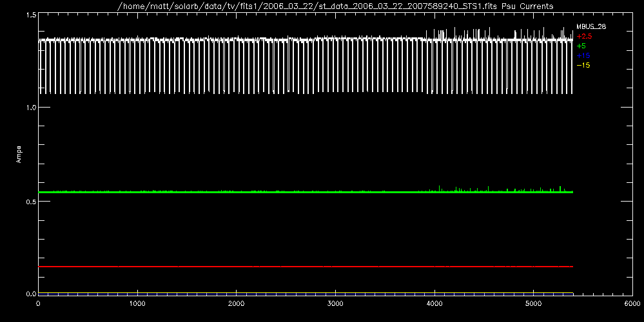This screenshot has width=644, height=322.
Task: Select the blue +15 legend entry
Action: pos(583,56)
